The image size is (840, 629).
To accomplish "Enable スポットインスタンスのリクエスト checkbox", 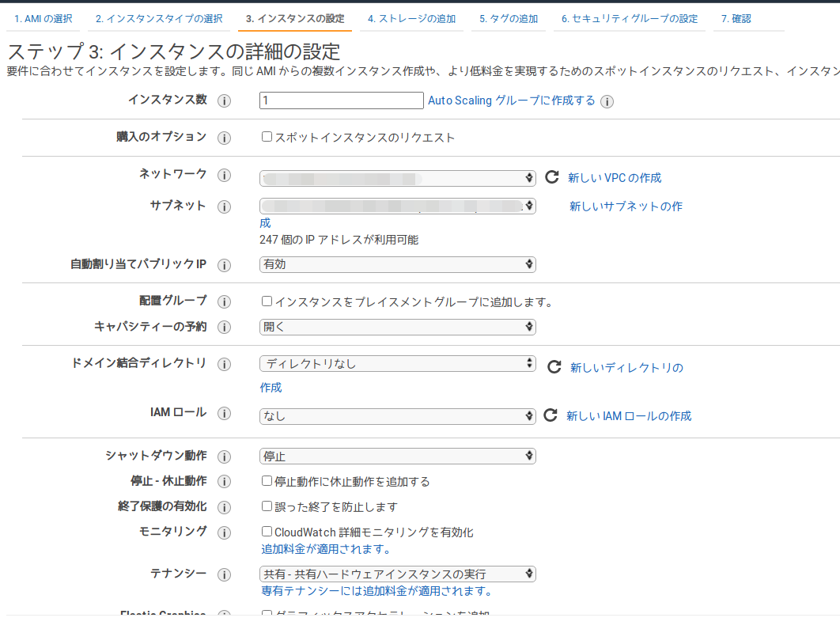I will (267, 137).
